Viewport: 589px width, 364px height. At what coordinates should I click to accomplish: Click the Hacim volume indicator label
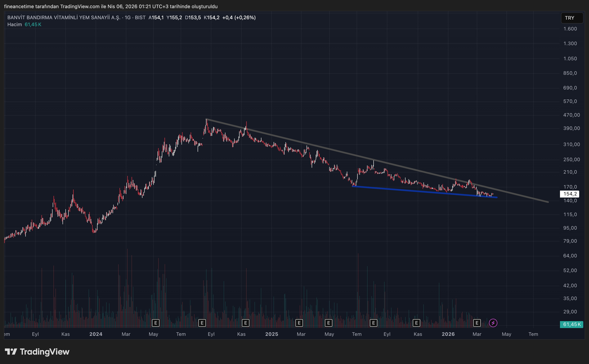point(15,25)
